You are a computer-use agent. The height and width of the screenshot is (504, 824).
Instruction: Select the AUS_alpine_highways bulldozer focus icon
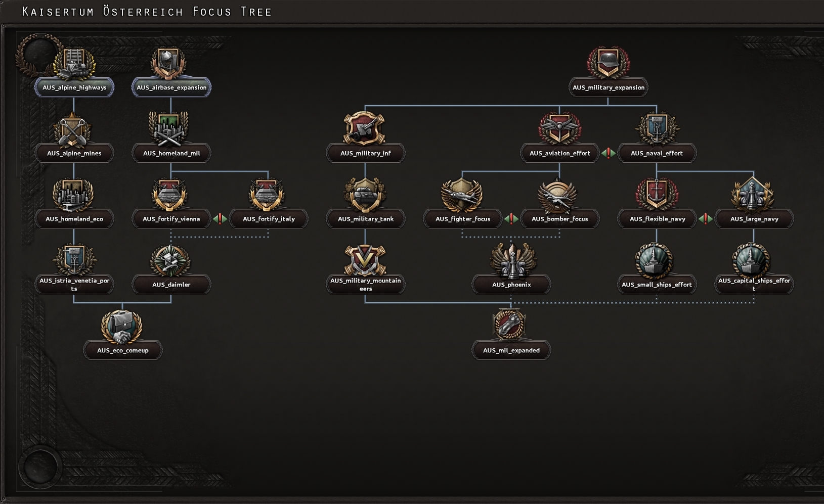[74, 64]
